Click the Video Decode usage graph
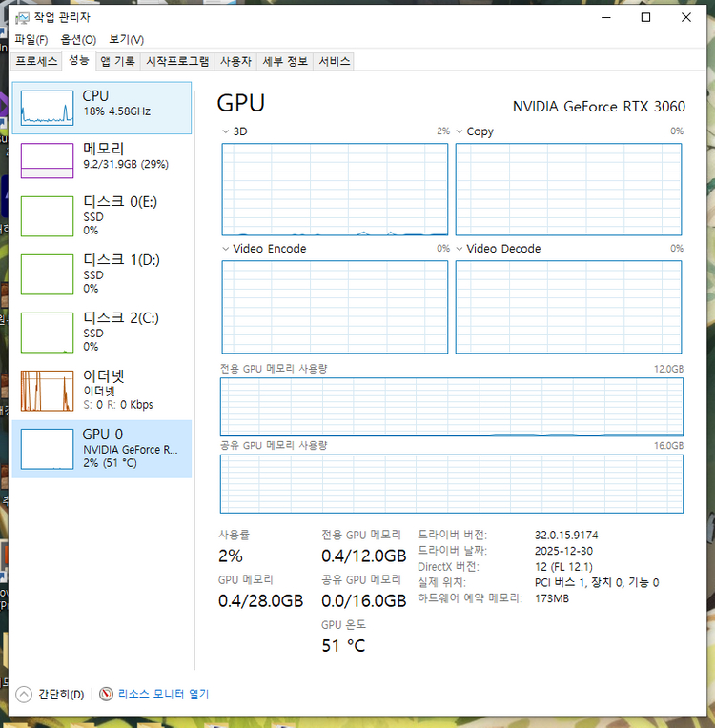The height and width of the screenshot is (728, 715). tap(568, 307)
